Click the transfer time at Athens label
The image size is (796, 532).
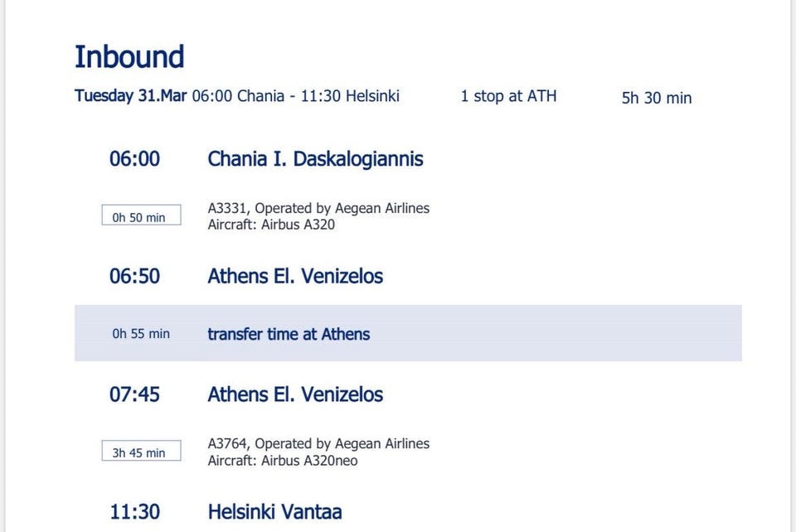click(x=289, y=334)
